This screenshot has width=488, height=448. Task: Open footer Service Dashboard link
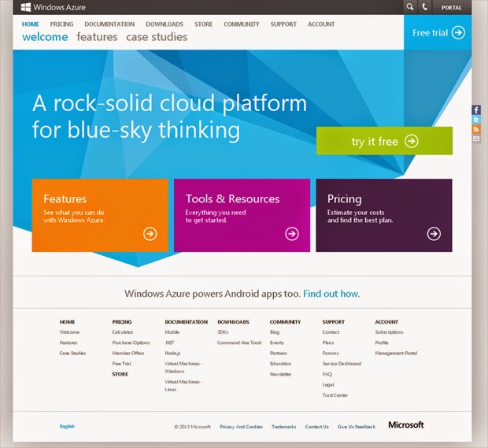click(342, 364)
